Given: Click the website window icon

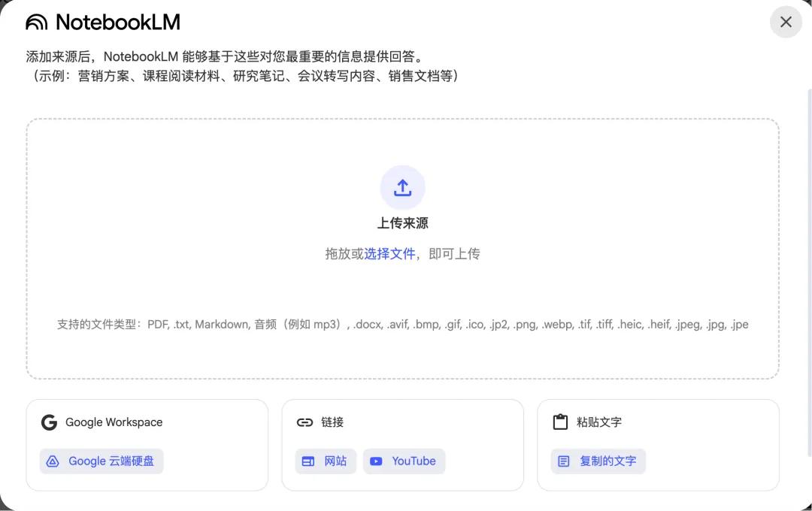Looking at the screenshot, I should 308,461.
